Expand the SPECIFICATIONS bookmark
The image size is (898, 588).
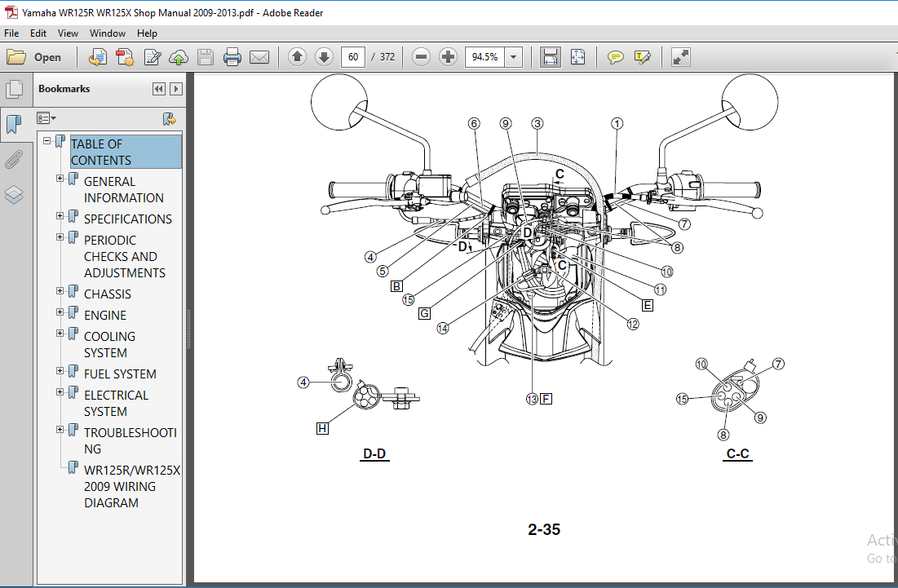tap(60, 216)
